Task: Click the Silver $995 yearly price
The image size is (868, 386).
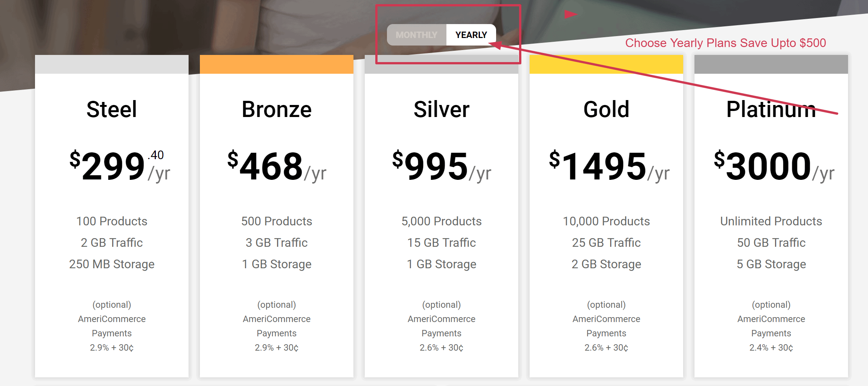Action: [436, 166]
